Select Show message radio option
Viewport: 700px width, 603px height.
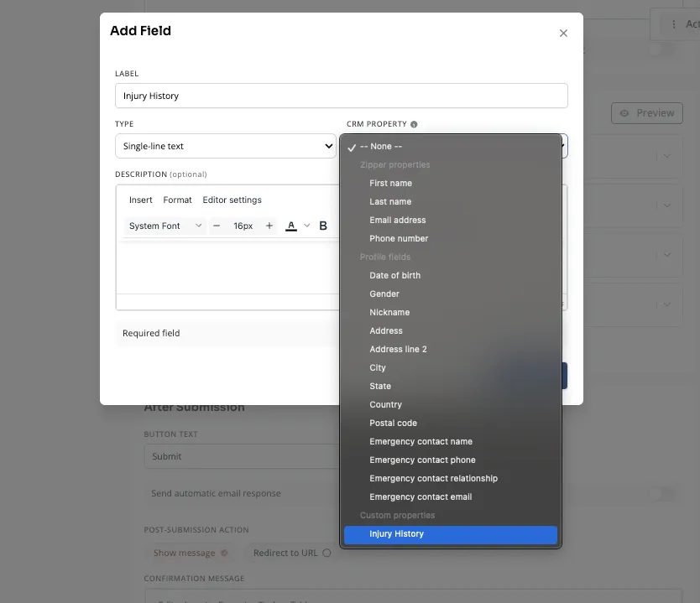(191, 553)
